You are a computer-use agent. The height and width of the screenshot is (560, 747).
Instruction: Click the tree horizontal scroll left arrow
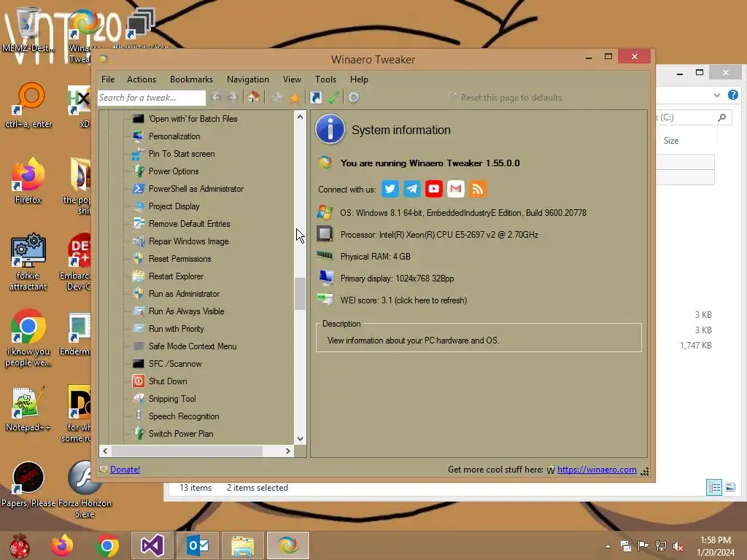(105, 451)
